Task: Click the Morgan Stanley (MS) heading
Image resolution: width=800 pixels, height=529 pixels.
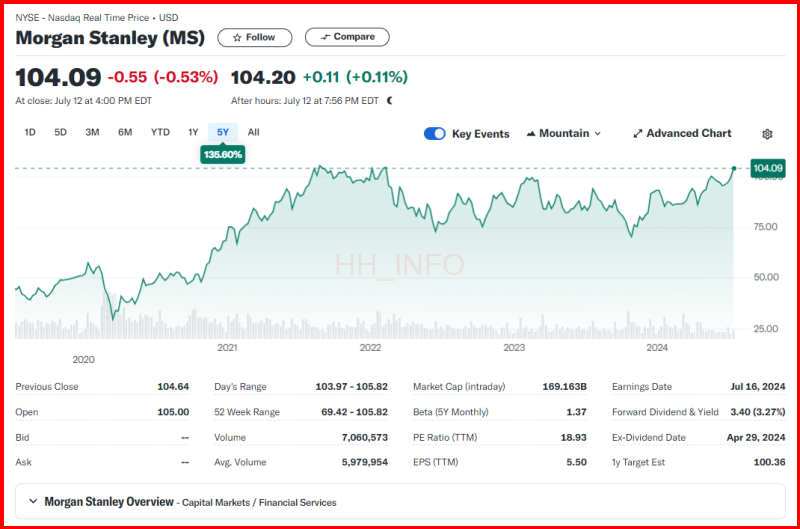Action: click(x=110, y=38)
